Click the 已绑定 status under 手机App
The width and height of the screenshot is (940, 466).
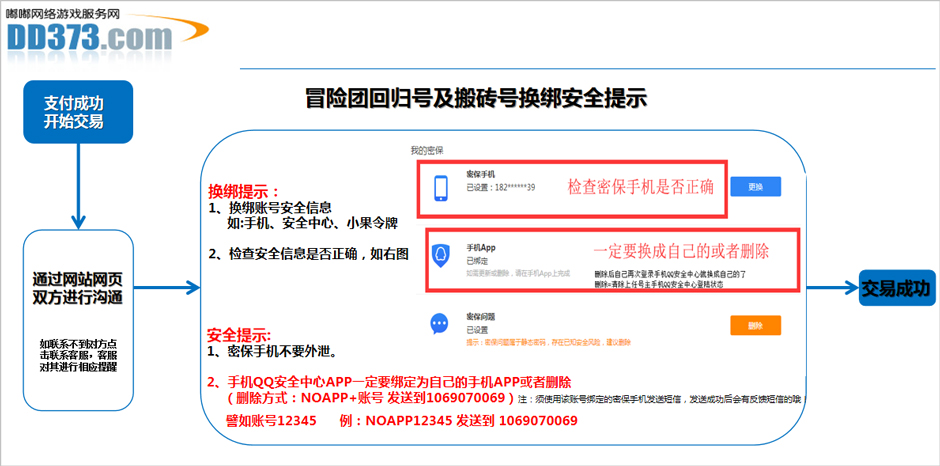[x=477, y=261]
